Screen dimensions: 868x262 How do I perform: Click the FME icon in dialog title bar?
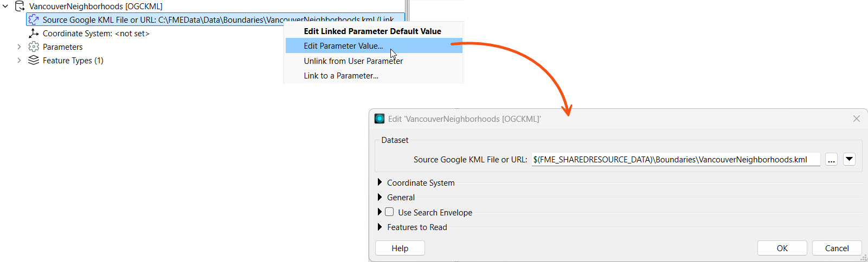coord(380,119)
